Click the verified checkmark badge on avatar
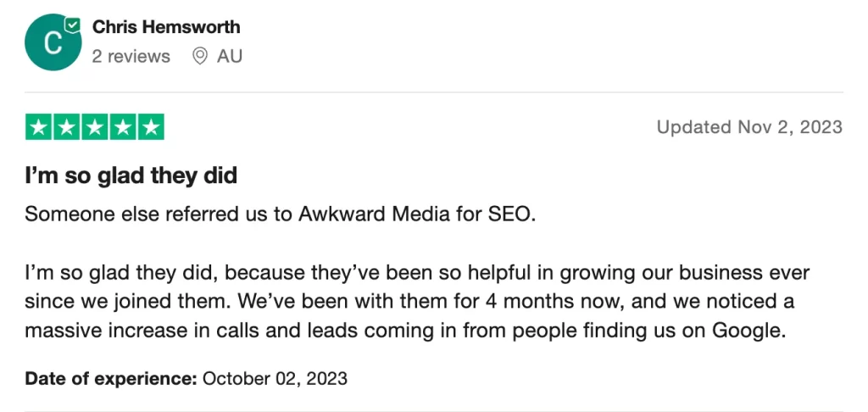868x412 pixels. pos(73,25)
